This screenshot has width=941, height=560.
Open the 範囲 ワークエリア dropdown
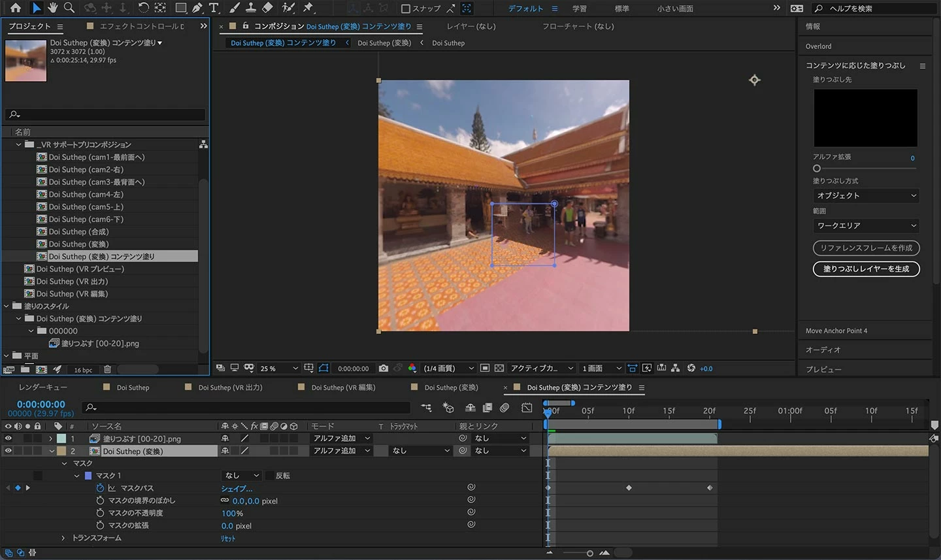pos(866,225)
